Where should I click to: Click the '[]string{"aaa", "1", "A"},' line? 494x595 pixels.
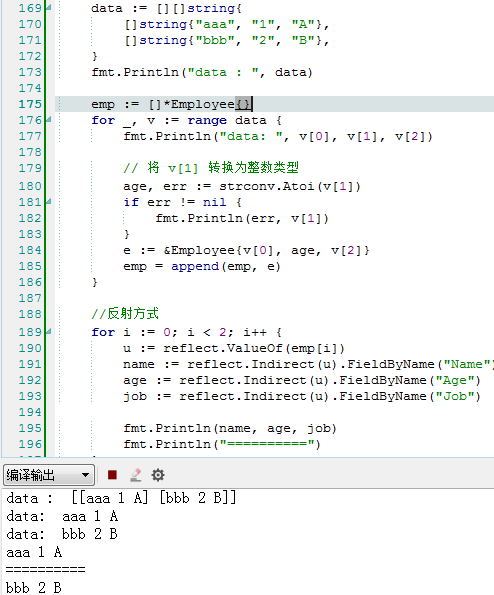click(x=227, y=24)
